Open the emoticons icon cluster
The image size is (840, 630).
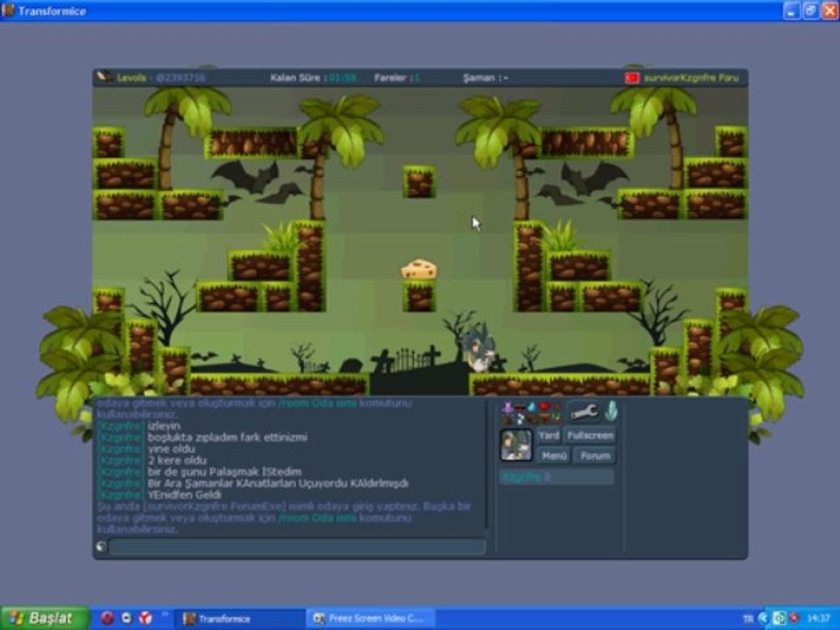531,412
